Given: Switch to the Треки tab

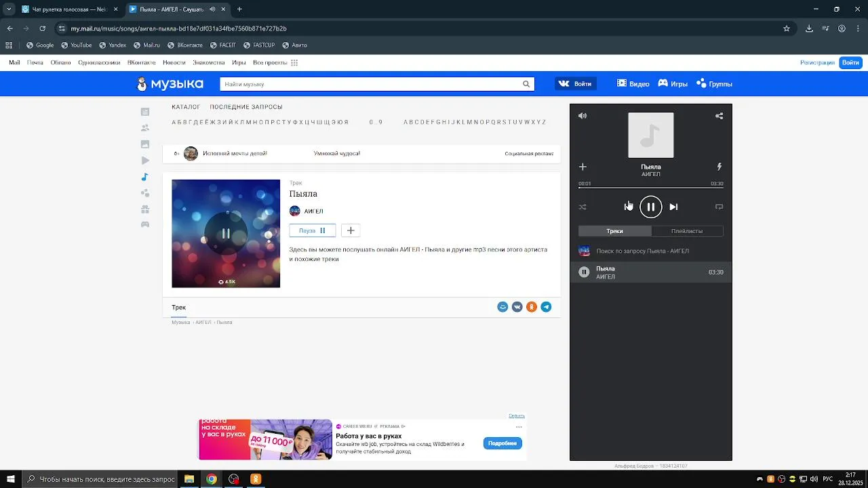Looking at the screenshot, I should click(x=615, y=231).
